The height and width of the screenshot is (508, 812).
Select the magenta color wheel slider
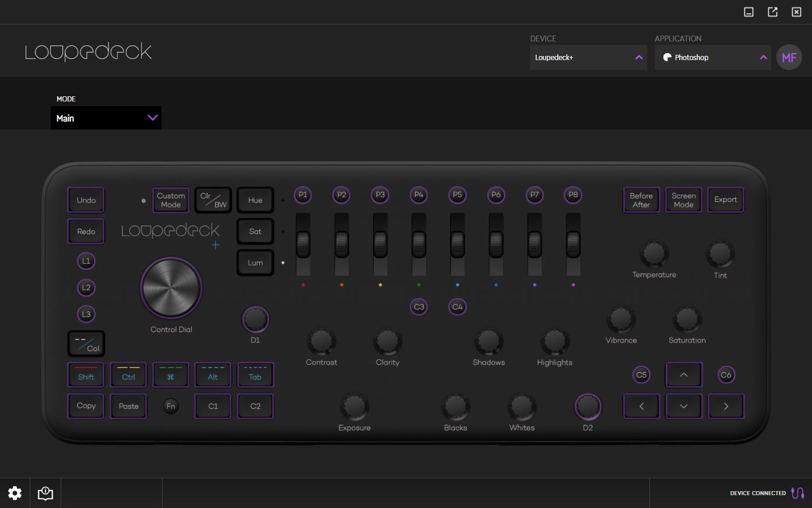573,244
